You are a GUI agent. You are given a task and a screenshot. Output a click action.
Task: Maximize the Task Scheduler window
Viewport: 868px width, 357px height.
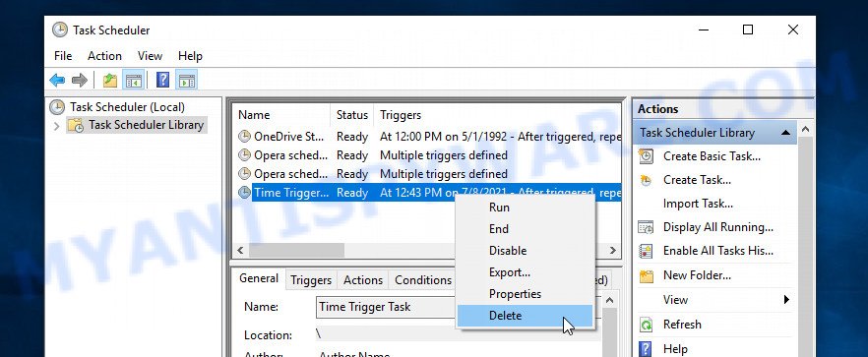(x=748, y=30)
